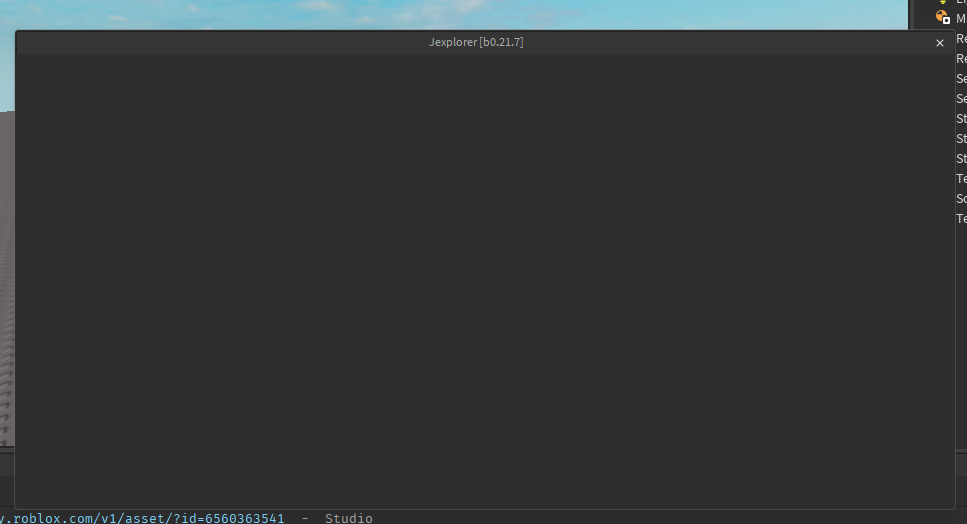Image resolution: width=967 pixels, height=524 pixels.
Task: Close the Jexplorer plugin window
Action: [939, 43]
